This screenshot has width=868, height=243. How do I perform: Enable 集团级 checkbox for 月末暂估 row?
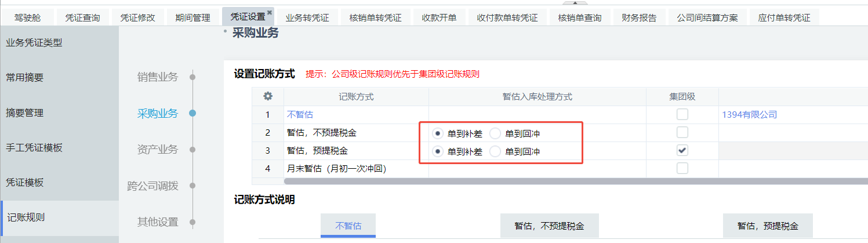pyautogui.click(x=682, y=169)
